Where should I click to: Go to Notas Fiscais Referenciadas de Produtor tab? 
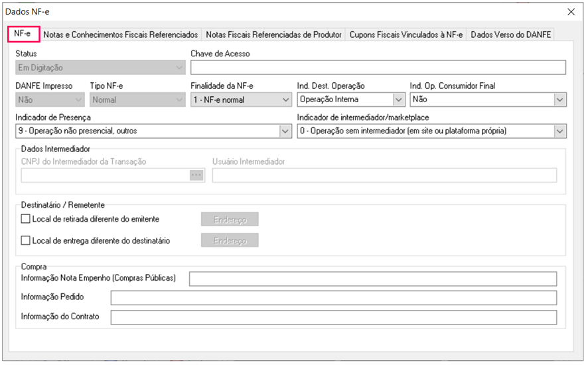click(x=273, y=35)
